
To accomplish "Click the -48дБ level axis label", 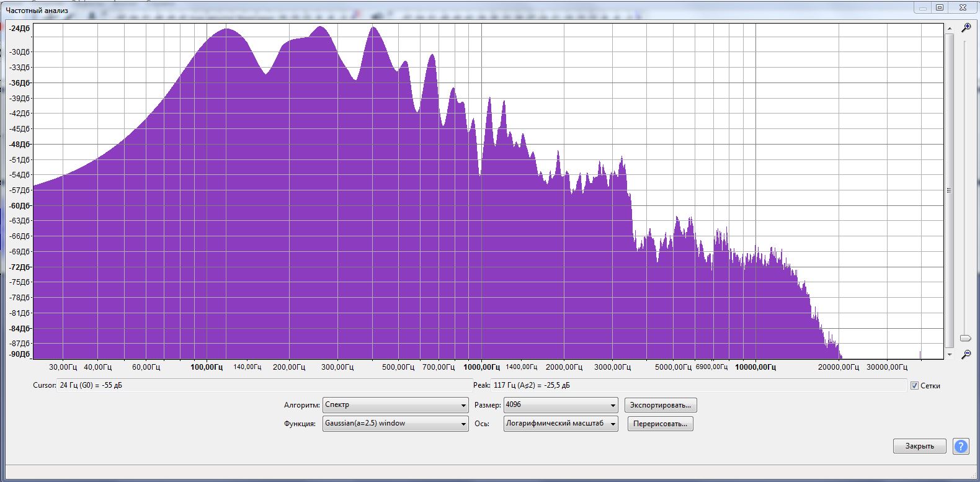I will [20, 144].
